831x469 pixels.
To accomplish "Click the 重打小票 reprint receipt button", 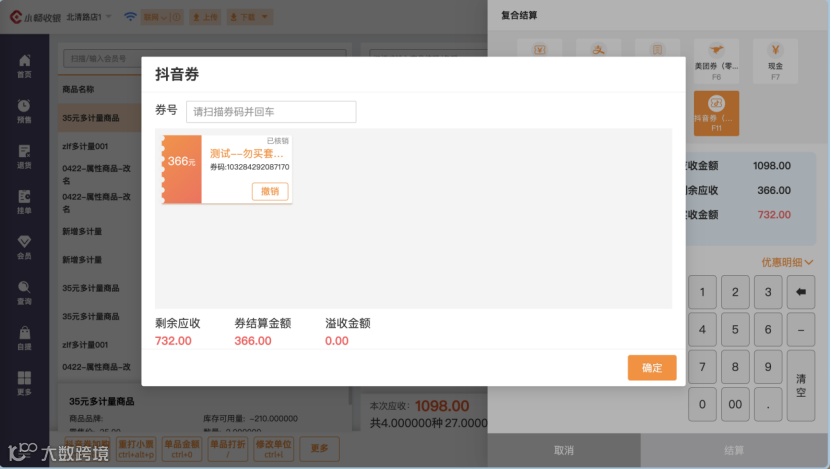I will pos(136,449).
